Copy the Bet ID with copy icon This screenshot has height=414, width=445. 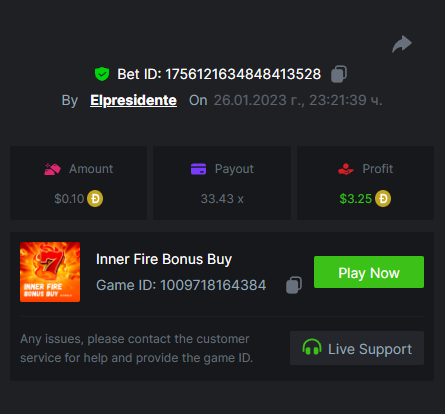tap(339, 74)
